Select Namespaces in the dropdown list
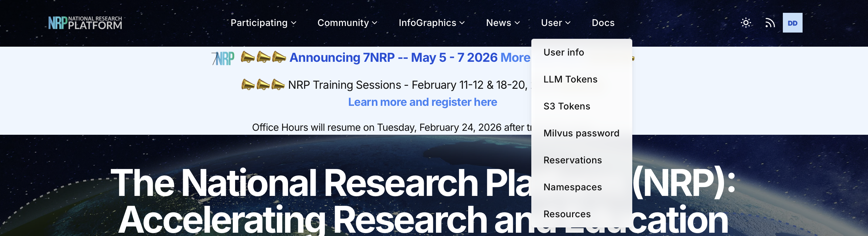This screenshot has width=868, height=236. pos(572,187)
